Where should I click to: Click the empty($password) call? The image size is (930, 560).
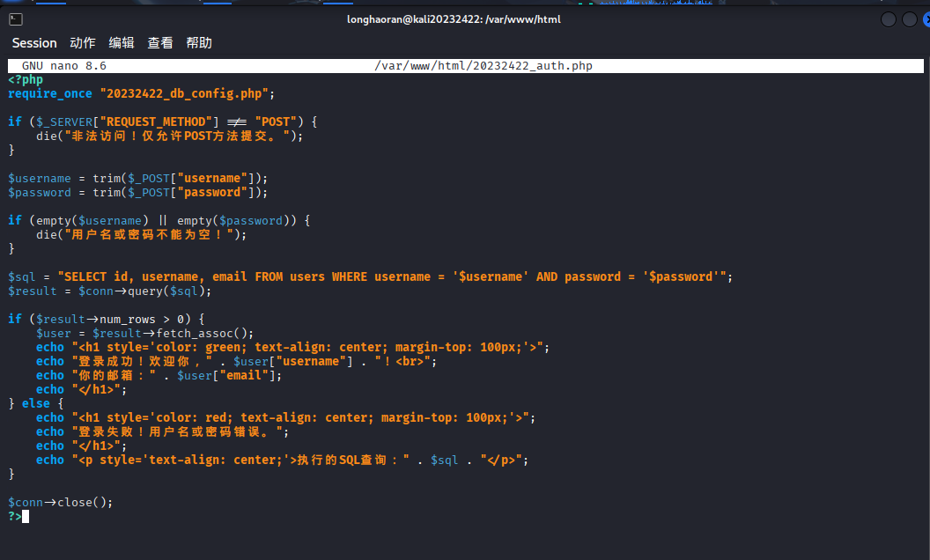[233, 221]
